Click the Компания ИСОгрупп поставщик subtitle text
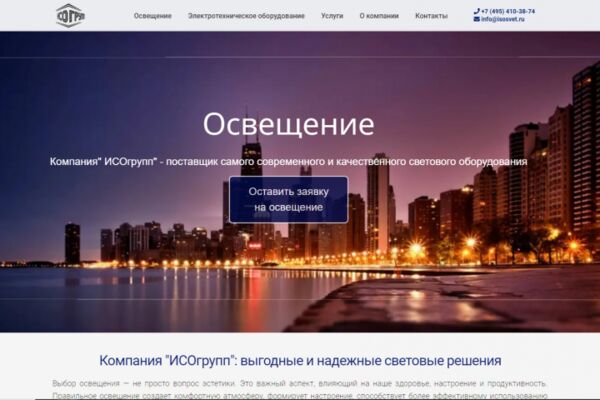The width and height of the screenshot is (600, 400). pos(289,162)
